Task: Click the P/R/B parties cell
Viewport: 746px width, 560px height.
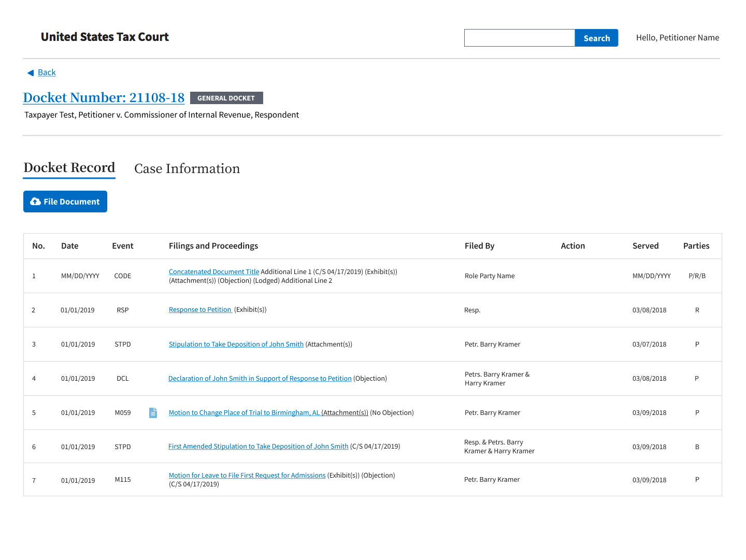Action: click(697, 276)
